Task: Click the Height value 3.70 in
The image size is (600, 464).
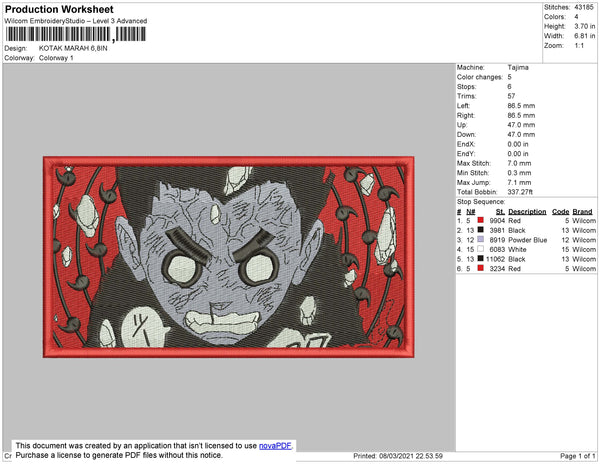Action: (584, 26)
